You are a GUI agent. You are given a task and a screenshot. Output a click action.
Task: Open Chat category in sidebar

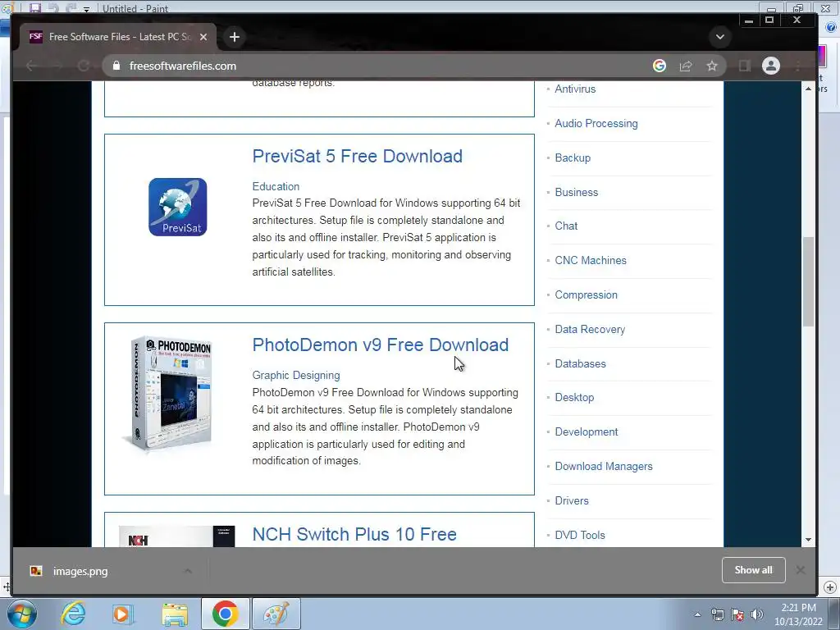[x=566, y=226]
